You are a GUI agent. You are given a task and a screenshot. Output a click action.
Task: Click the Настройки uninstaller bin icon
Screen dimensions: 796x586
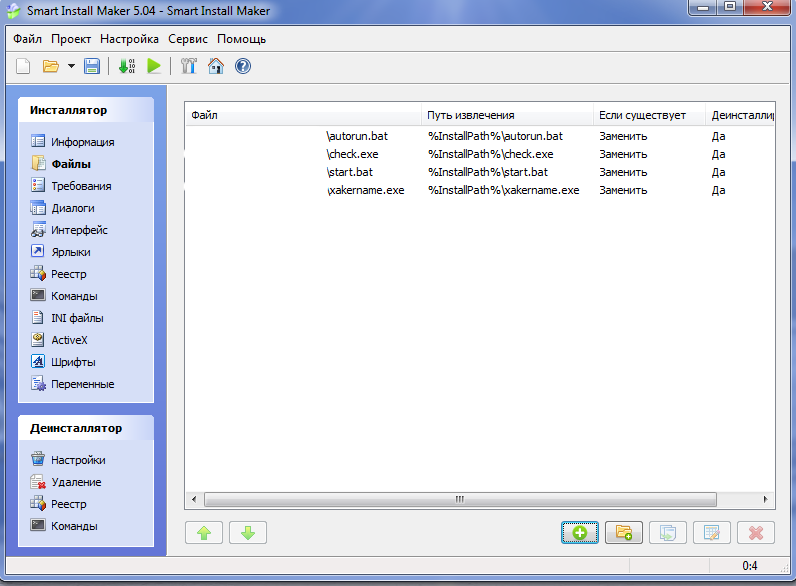38,459
